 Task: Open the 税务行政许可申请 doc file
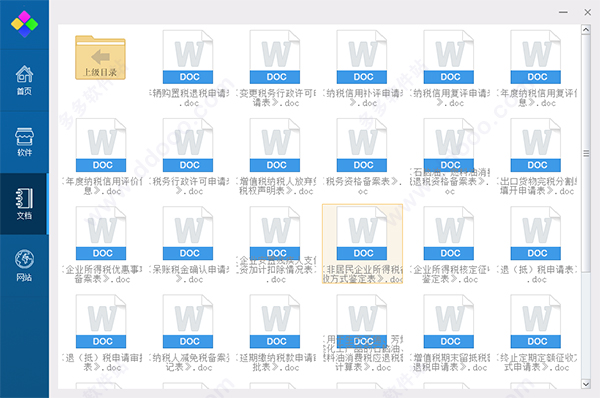188,157
